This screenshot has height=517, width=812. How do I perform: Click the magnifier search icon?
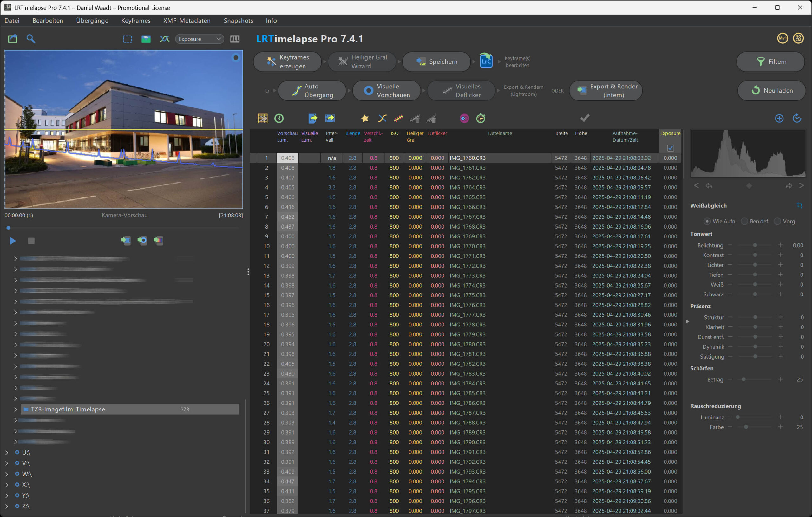click(x=31, y=39)
